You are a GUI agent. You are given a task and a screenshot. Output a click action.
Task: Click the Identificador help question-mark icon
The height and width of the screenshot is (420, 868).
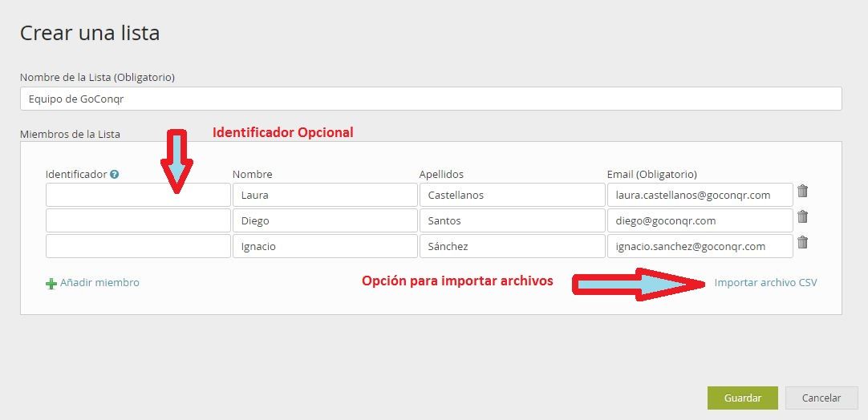[115, 174]
